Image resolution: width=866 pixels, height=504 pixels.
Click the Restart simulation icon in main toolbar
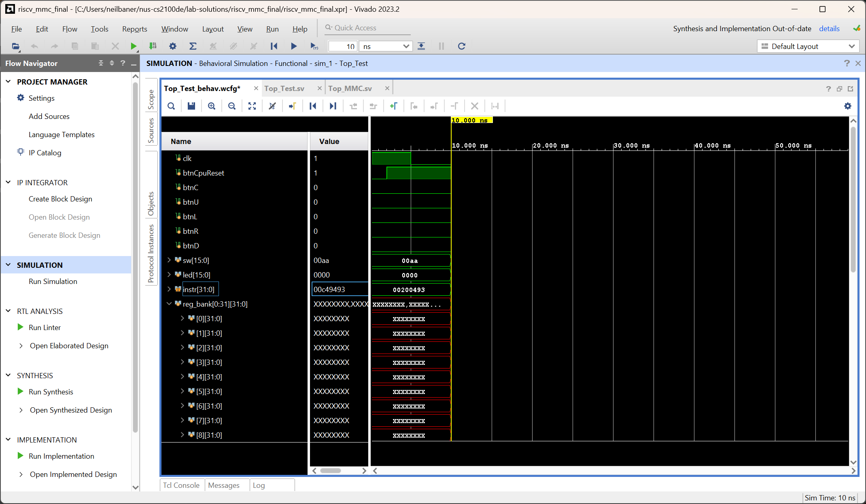coord(274,46)
